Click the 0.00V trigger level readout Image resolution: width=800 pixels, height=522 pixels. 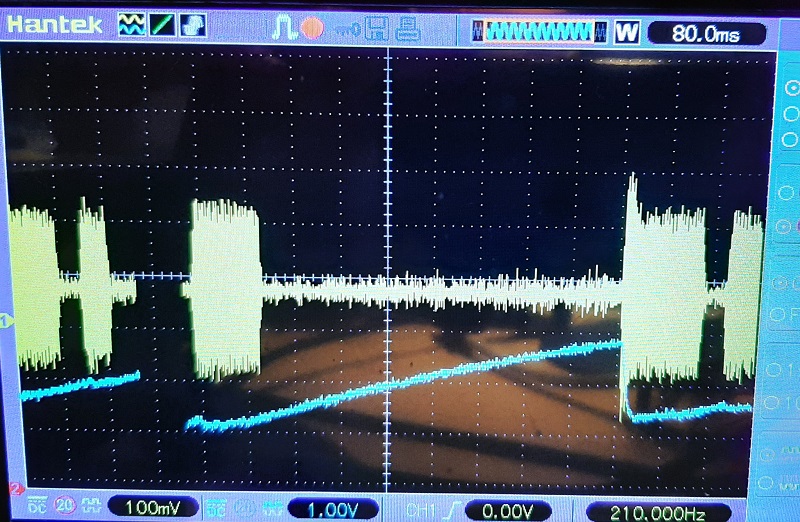510,510
